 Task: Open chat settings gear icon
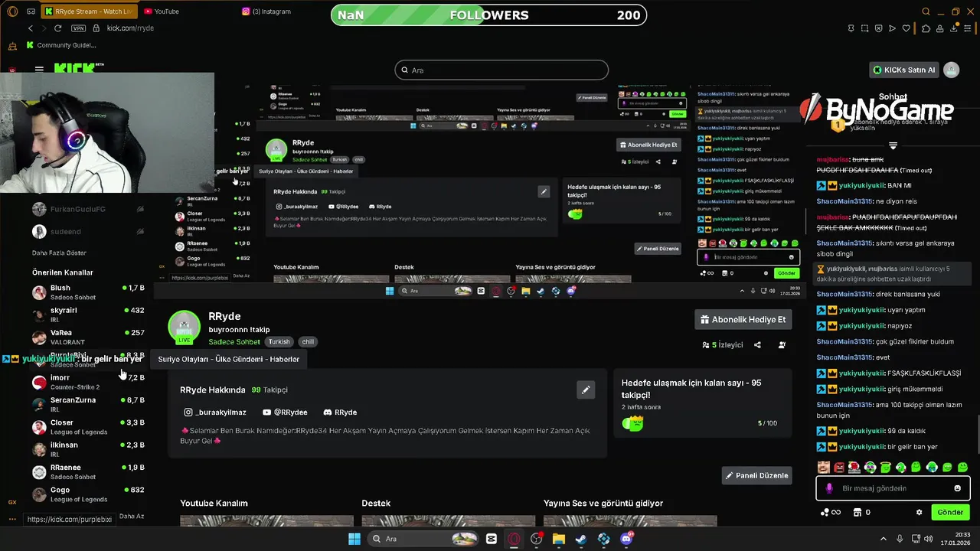click(919, 512)
